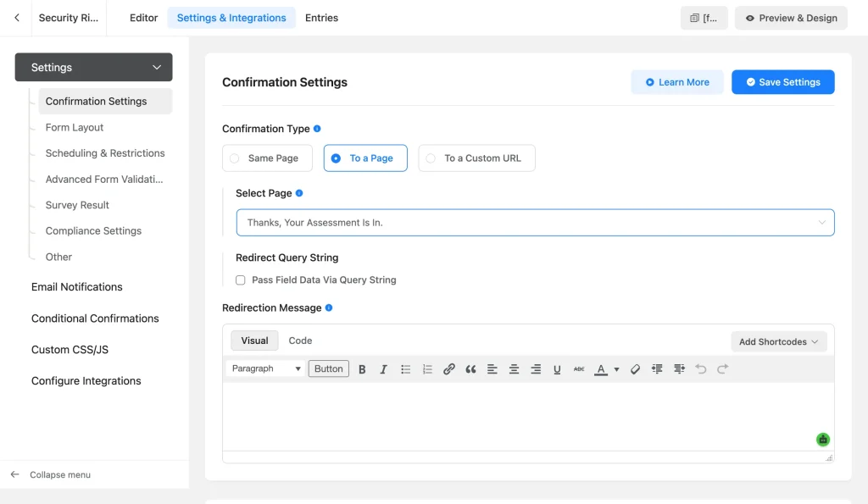The width and height of the screenshot is (868, 504).
Task: Open the Paragraph format dropdown
Action: (x=265, y=368)
